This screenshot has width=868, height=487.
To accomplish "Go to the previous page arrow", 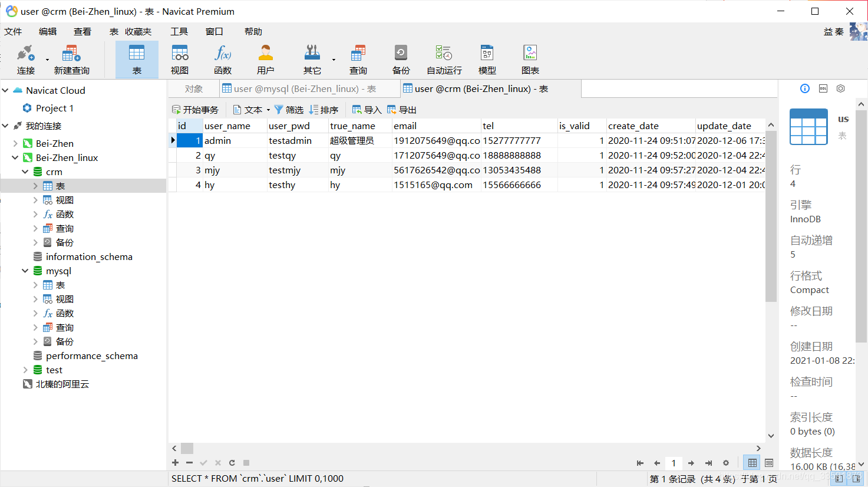I will point(657,463).
